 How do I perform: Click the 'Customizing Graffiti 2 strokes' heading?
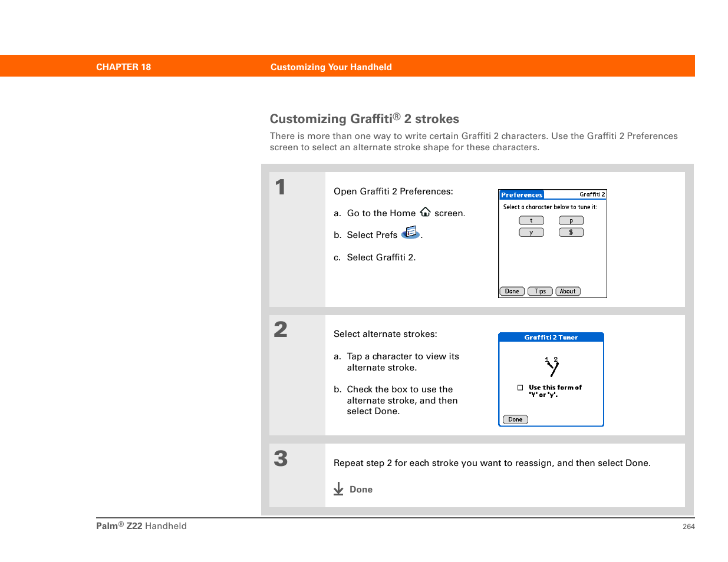point(364,118)
